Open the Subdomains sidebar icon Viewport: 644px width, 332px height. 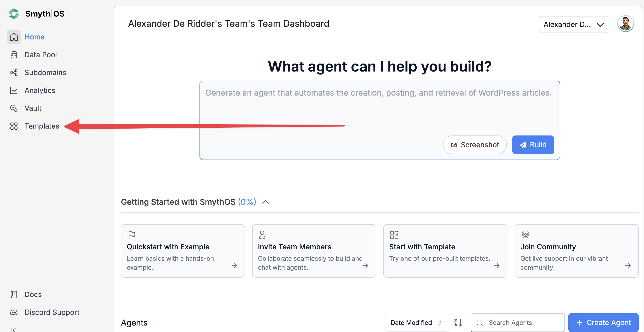tap(14, 73)
